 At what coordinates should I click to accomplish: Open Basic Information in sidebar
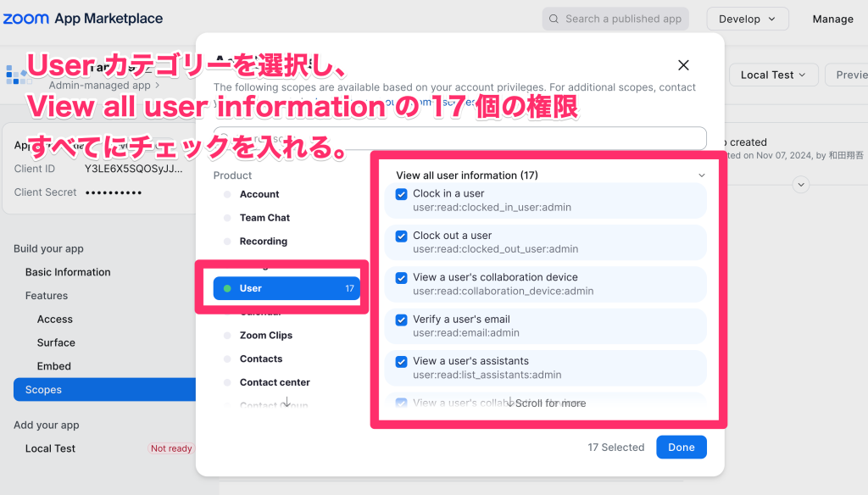[68, 272]
